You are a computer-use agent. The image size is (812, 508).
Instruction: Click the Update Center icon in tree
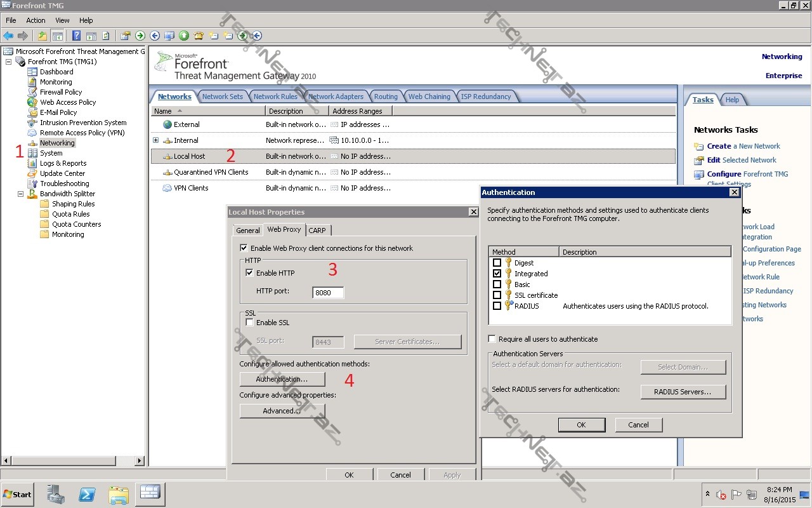click(32, 173)
